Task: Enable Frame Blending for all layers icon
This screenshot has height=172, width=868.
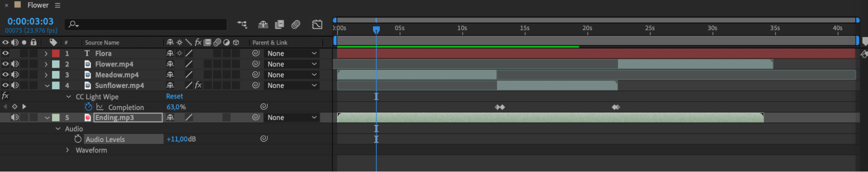Action: 280,24
